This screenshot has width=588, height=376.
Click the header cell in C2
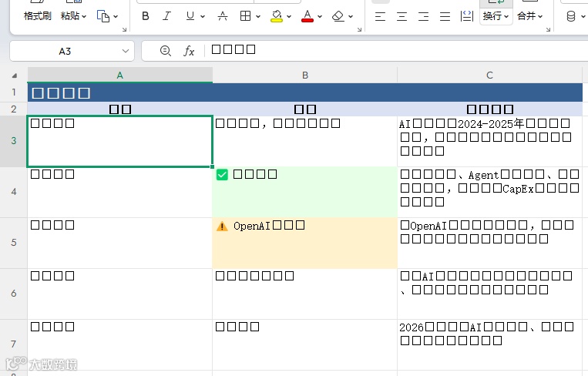(490, 109)
